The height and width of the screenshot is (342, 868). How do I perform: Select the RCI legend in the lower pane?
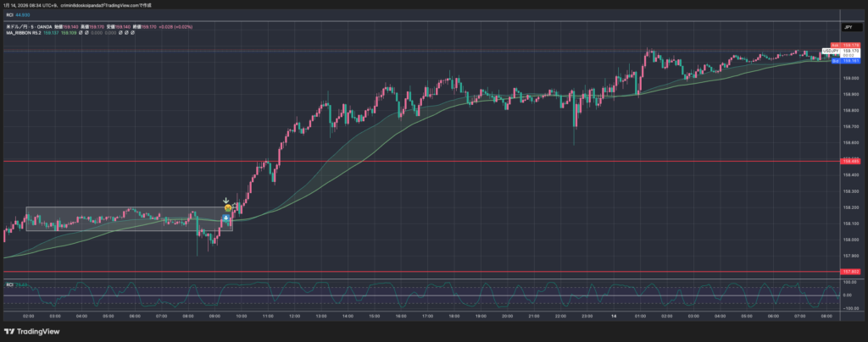pyautogui.click(x=10, y=284)
